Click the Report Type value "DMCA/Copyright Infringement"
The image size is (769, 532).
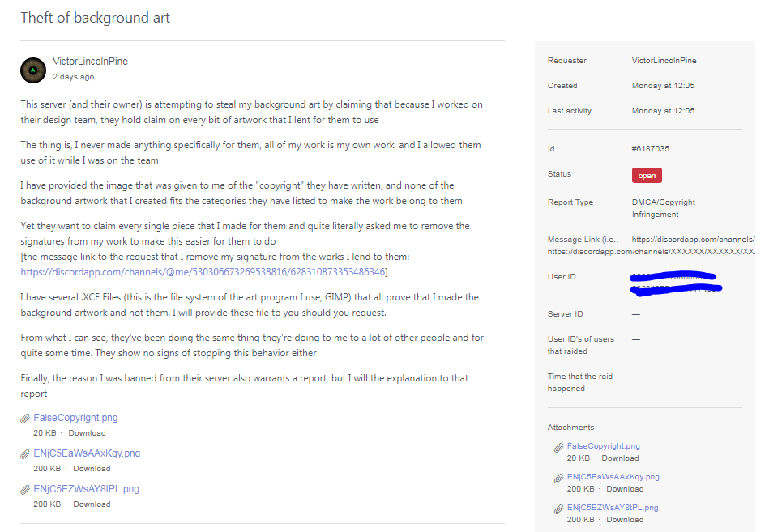tap(664, 208)
